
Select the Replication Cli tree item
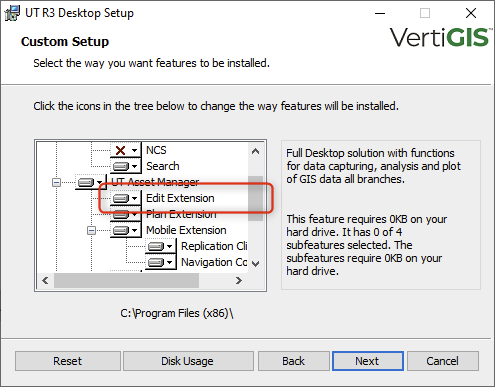tap(214, 246)
